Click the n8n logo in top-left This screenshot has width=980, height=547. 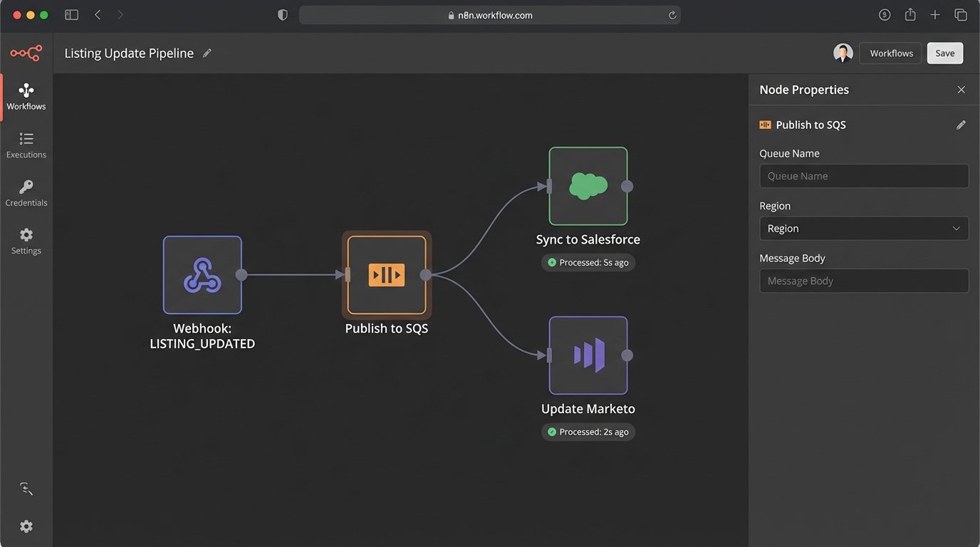pos(26,53)
